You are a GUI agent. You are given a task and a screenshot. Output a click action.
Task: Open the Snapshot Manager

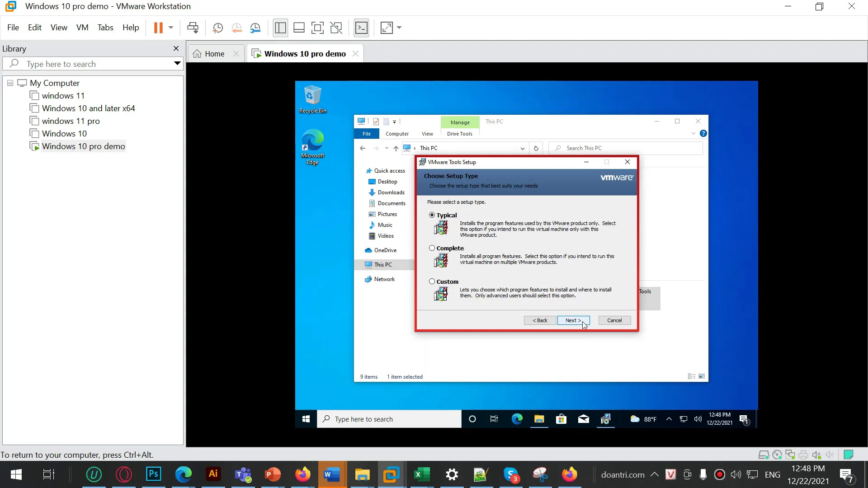(x=255, y=28)
